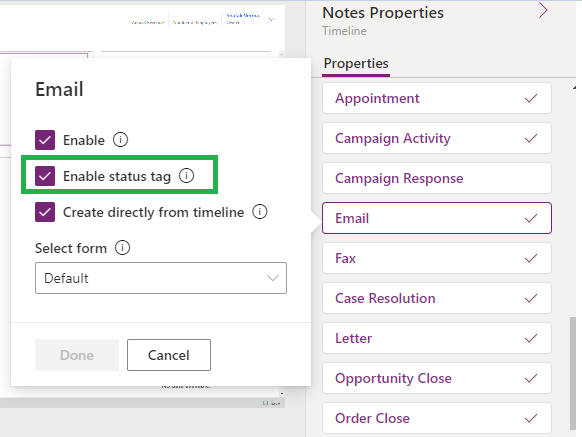
Task: Open Case Resolution activity settings
Action: click(x=437, y=298)
